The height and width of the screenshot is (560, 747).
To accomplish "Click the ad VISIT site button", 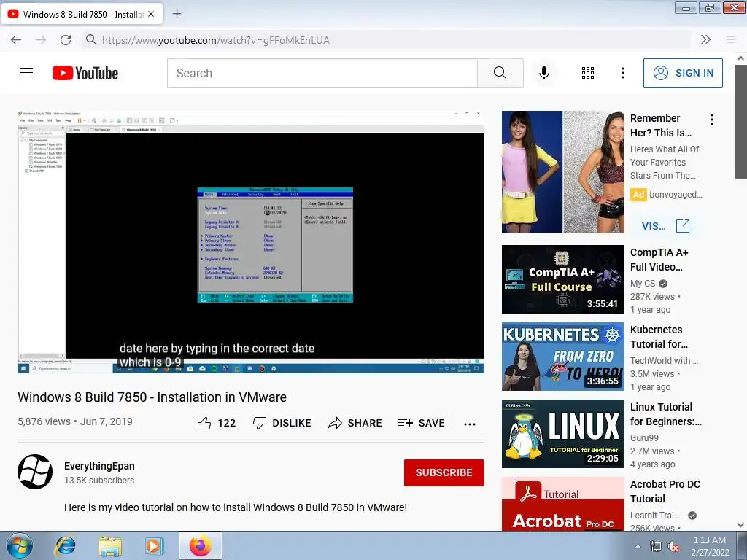I will point(665,226).
